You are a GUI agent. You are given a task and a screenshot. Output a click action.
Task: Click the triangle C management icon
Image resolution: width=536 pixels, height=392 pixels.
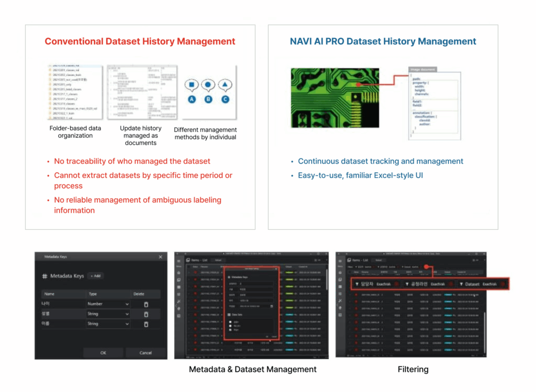(x=225, y=84)
